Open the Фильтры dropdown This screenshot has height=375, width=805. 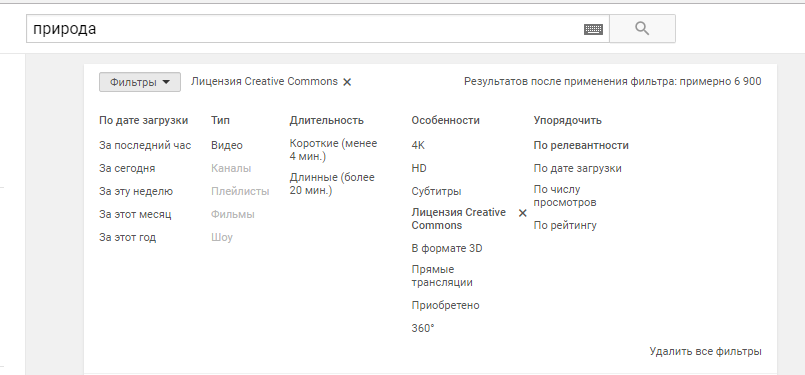[140, 82]
